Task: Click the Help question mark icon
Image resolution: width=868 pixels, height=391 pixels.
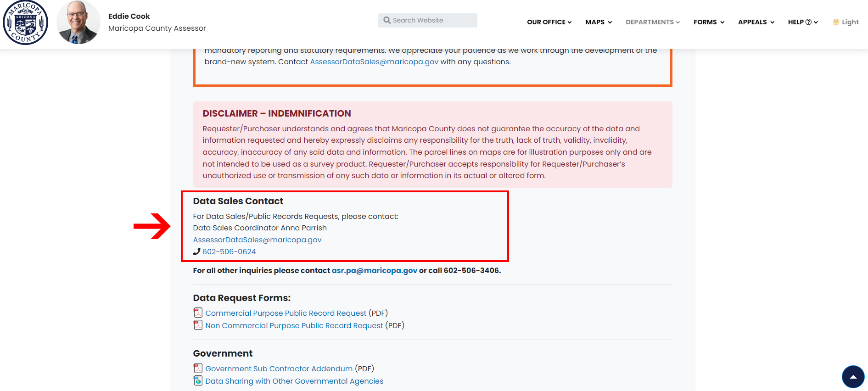Action: (808, 22)
